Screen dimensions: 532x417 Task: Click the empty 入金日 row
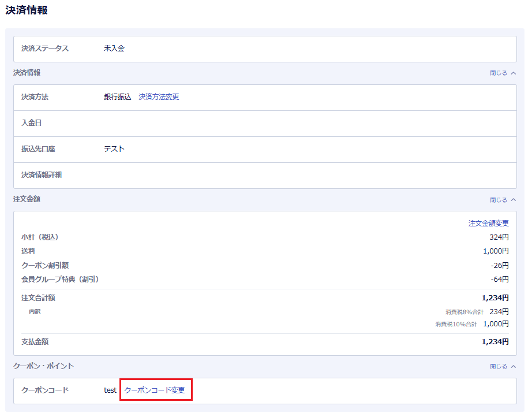click(265, 123)
